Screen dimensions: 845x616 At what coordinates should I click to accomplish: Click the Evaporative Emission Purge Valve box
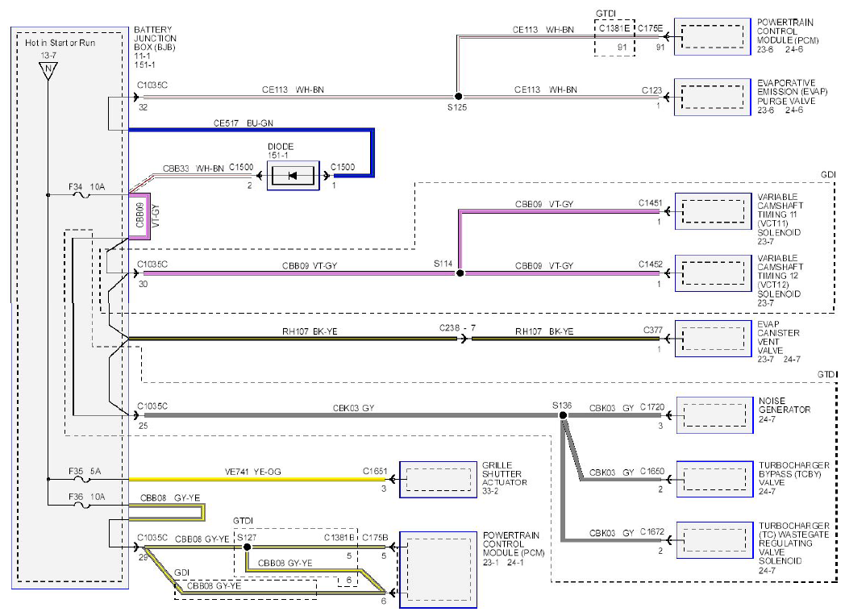coord(713,97)
